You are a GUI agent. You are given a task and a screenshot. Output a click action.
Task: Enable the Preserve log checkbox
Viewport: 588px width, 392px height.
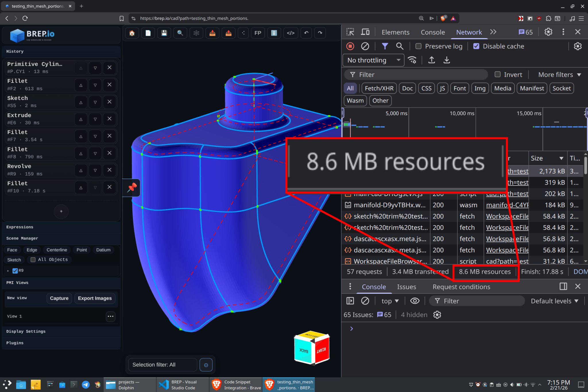click(419, 46)
